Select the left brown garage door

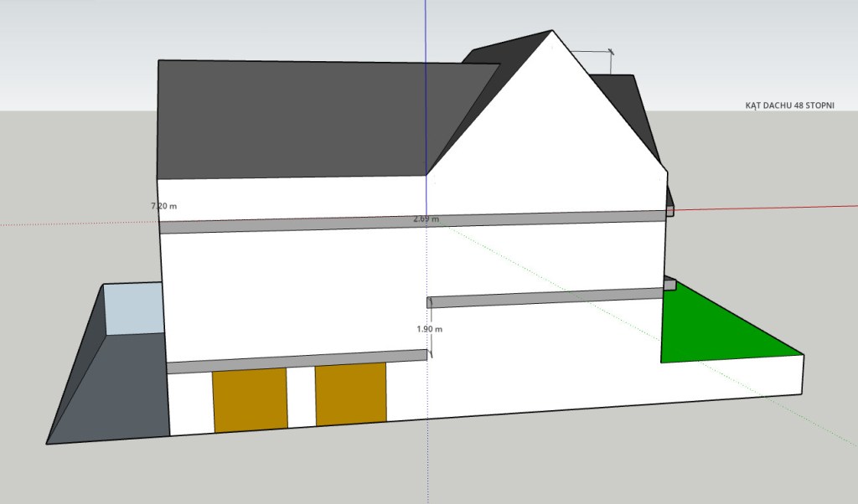pyautogui.click(x=250, y=400)
